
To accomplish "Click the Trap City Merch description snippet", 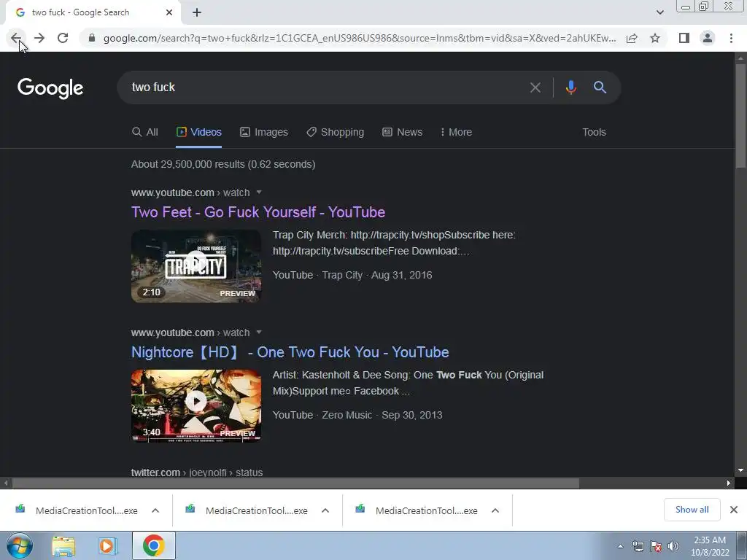I will click(394, 243).
